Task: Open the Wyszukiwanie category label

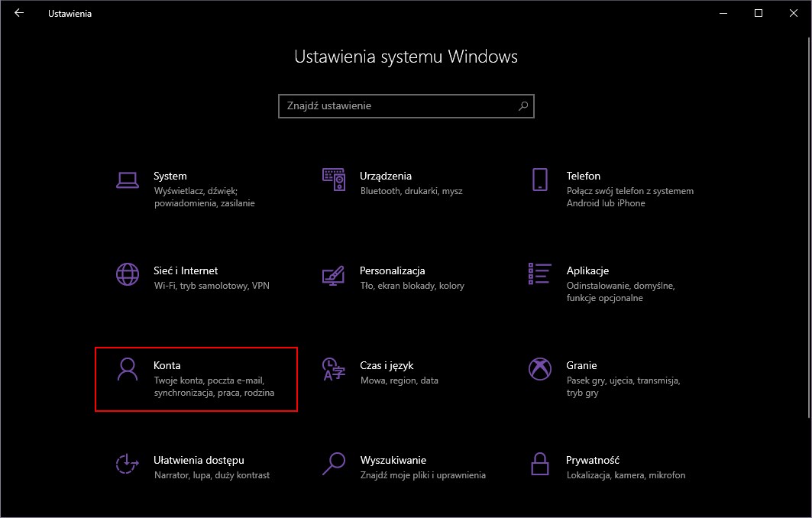Action: click(393, 461)
